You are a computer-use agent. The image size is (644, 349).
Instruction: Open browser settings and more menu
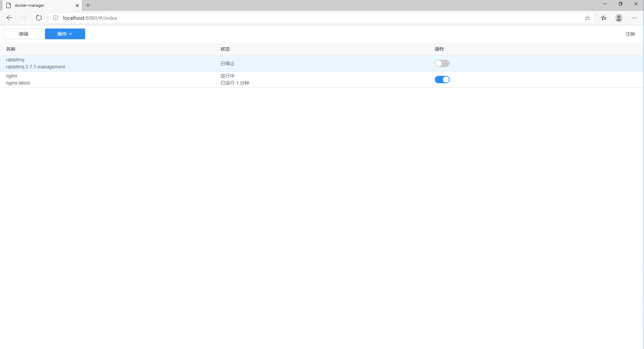point(634,18)
